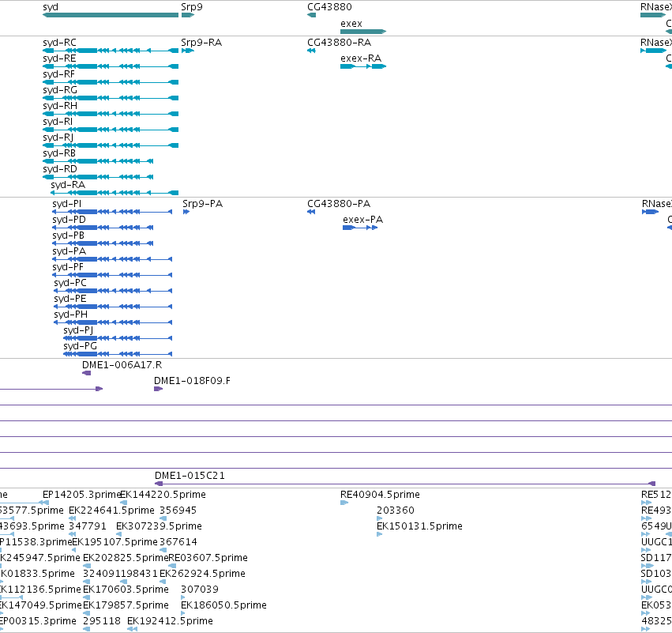
Task: Click the exex-PA protein glyph
Action: pyautogui.click(x=360, y=228)
